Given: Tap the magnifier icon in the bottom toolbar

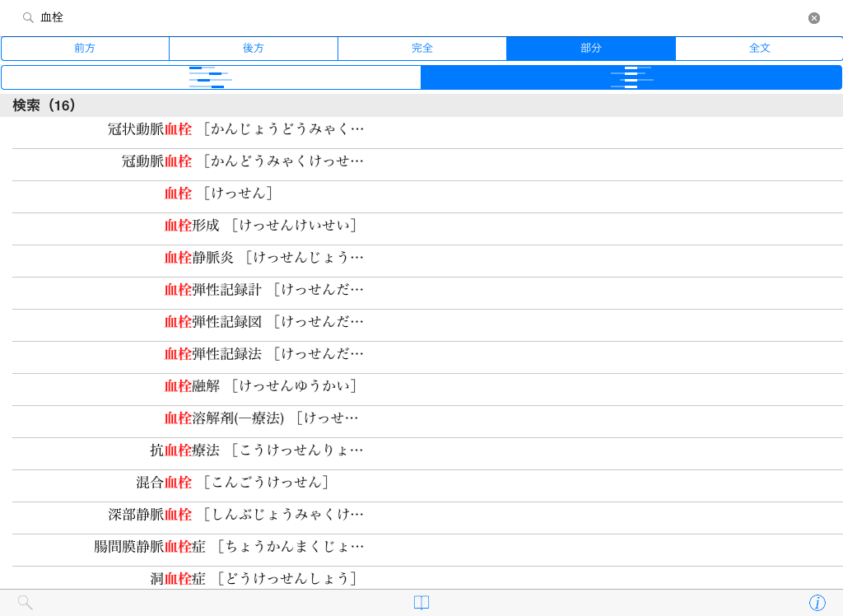Looking at the screenshot, I should tap(26, 603).
